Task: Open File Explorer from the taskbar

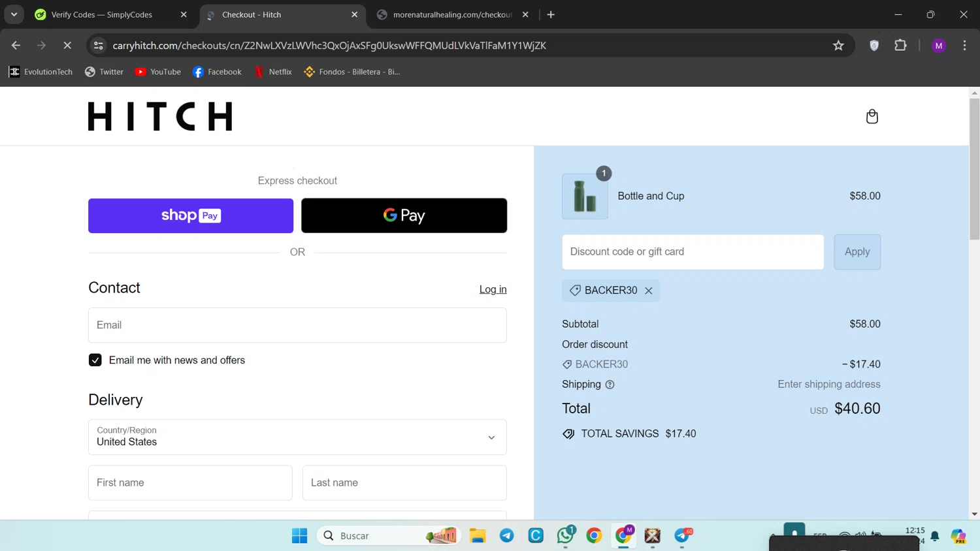Action: (478, 535)
